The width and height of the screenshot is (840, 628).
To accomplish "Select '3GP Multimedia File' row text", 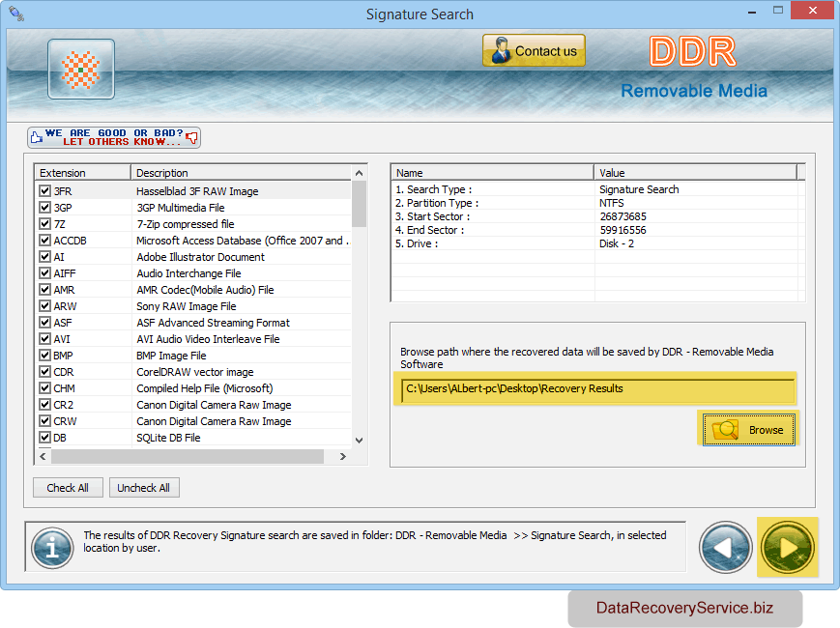I will (x=181, y=208).
